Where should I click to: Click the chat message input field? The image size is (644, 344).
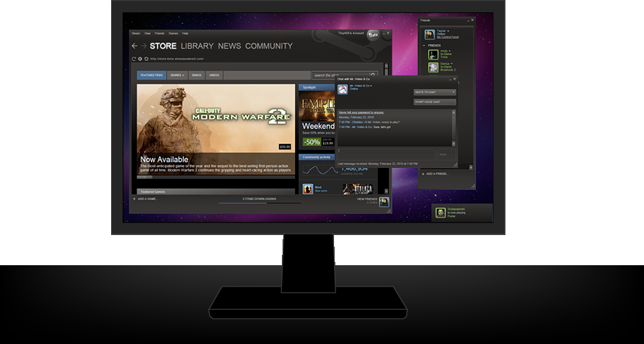point(386,154)
